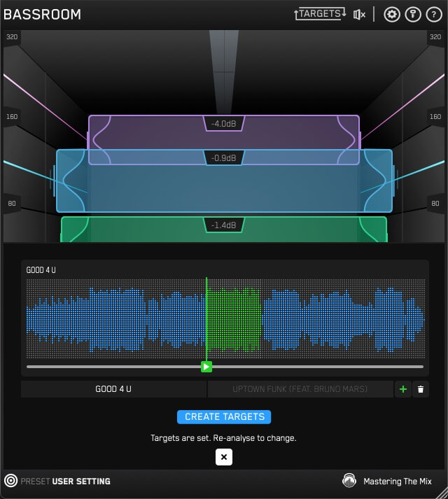Click the grey playback position track
The height and width of the screenshot is (499, 448).
pyautogui.click(x=225, y=367)
